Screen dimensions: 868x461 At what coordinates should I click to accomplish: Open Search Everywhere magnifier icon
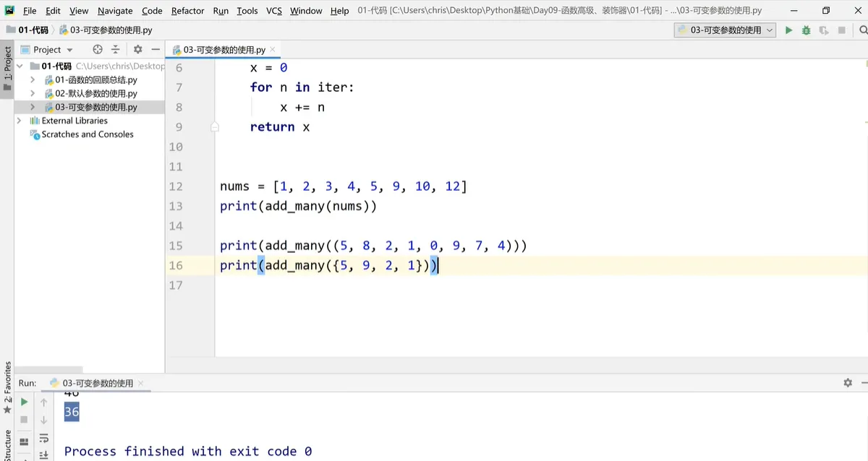point(863,30)
